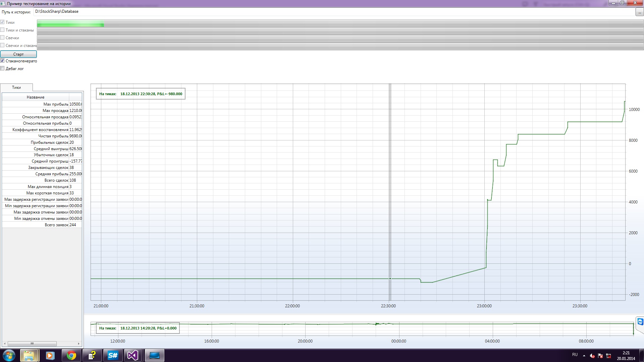Toggle the Тики и стаканы checkbox

point(2,30)
